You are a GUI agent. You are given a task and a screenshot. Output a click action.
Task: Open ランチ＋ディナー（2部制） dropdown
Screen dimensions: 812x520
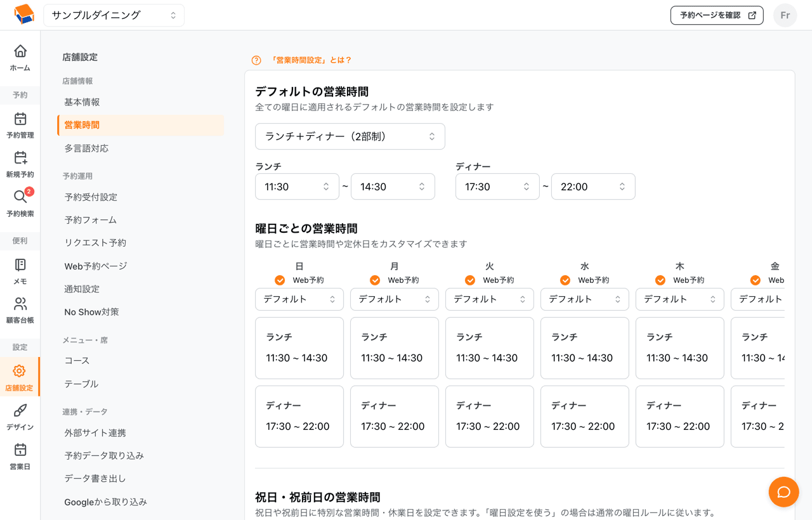click(x=350, y=136)
